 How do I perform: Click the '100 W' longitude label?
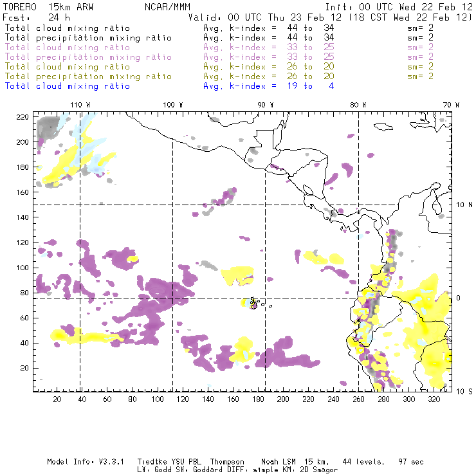173,105
